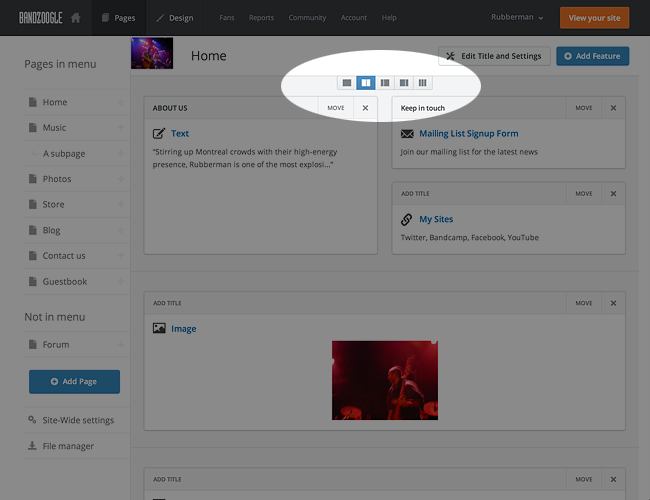Open the My Sites feature link
The width and height of the screenshot is (650, 500).
436,219
